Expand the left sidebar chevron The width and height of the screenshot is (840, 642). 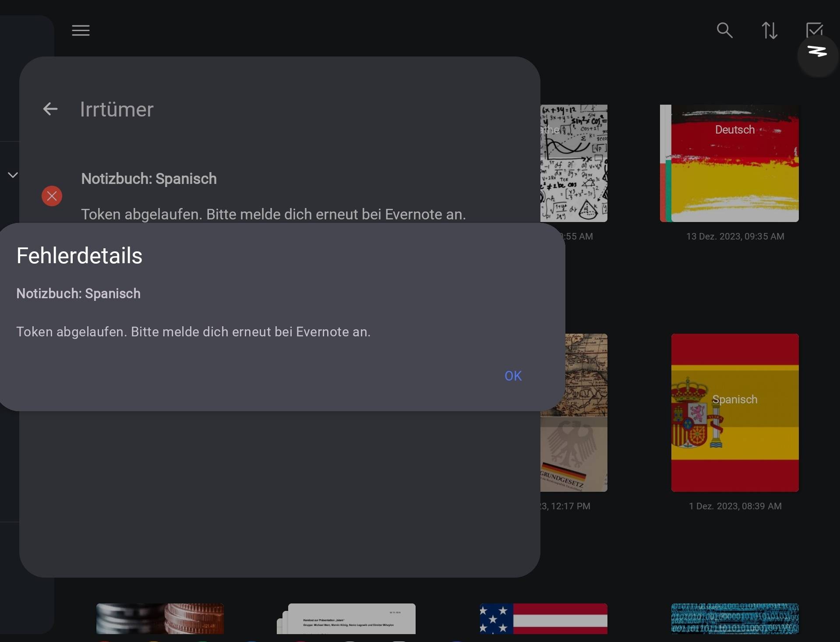click(13, 175)
